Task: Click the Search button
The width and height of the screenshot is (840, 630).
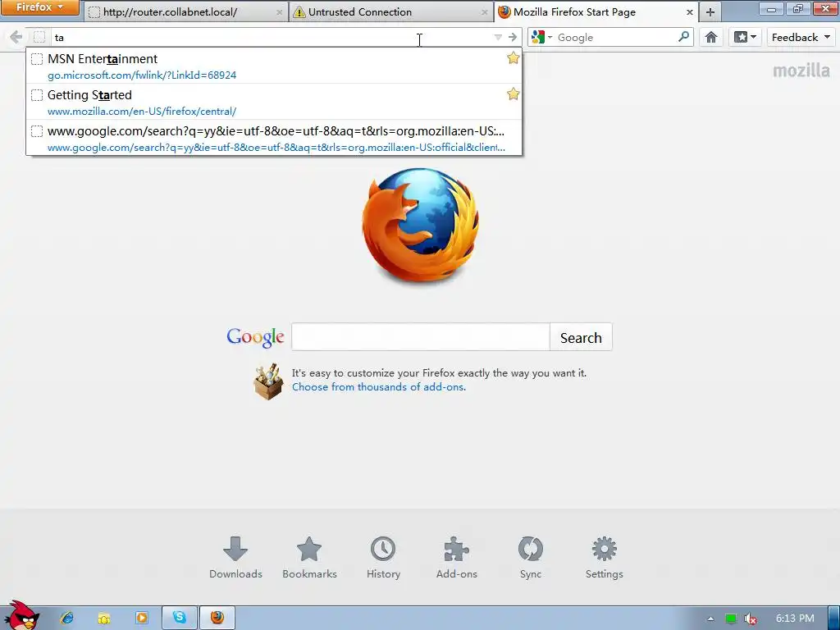Action: coord(581,337)
